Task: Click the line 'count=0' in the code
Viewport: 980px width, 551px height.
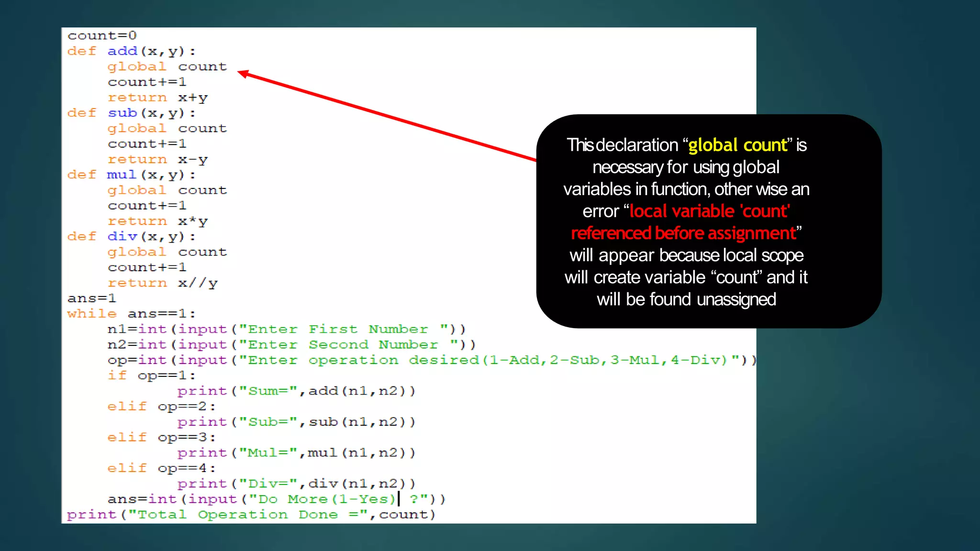Action: click(x=102, y=35)
